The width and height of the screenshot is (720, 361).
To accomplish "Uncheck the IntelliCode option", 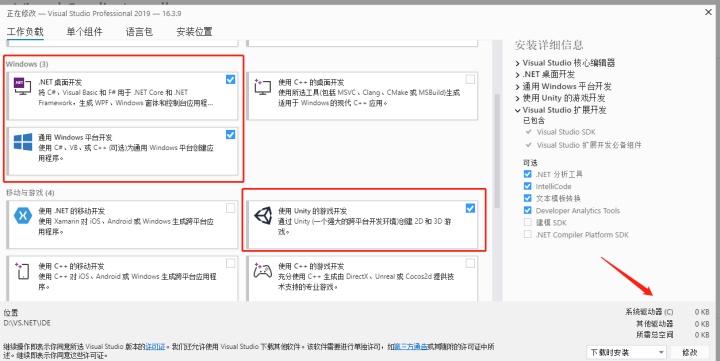I will [x=528, y=186].
